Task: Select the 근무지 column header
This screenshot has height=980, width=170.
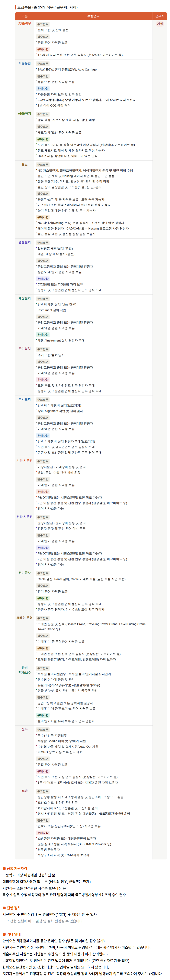Action: (x=160, y=16)
